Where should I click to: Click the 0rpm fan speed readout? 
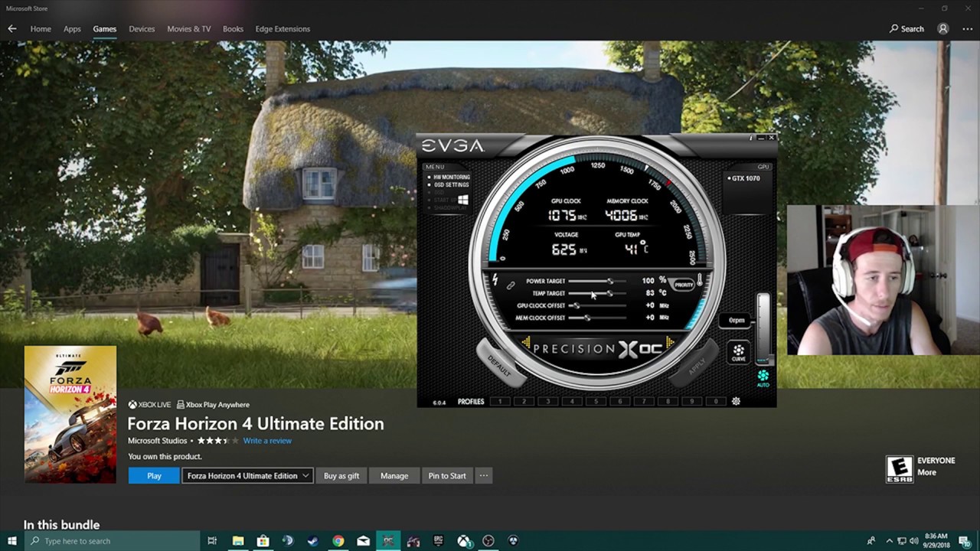737,320
